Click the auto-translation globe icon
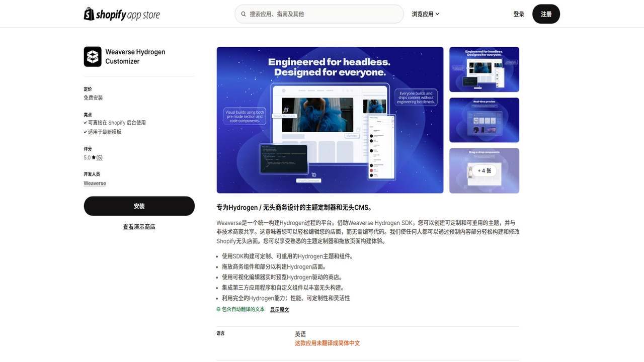 pos(219,309)
